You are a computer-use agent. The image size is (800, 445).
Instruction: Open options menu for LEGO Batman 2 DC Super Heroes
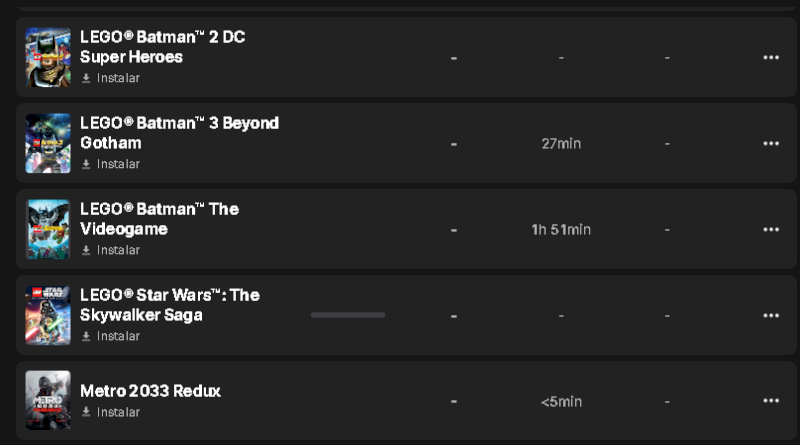point(770,57)
